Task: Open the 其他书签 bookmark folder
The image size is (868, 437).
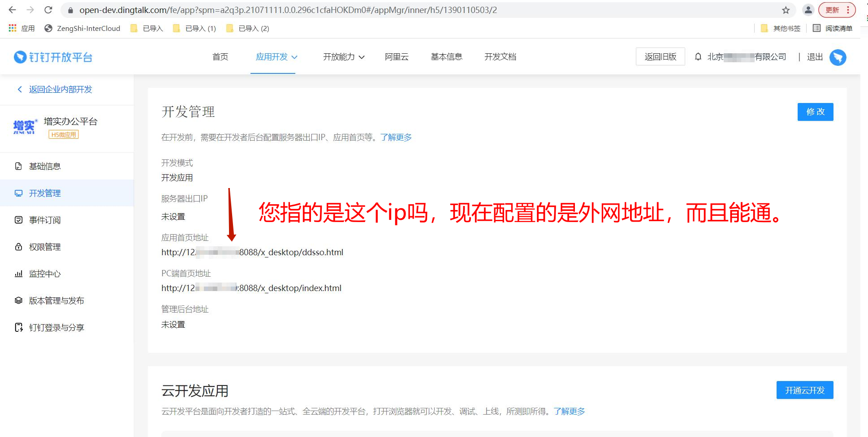Action: [x=781, y=28]
